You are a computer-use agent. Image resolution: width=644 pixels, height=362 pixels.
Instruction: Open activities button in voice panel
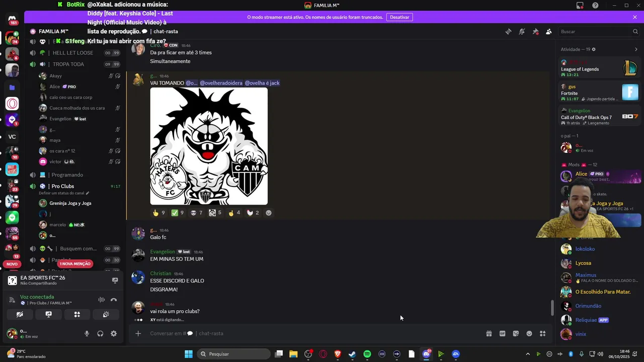(77, 314)
